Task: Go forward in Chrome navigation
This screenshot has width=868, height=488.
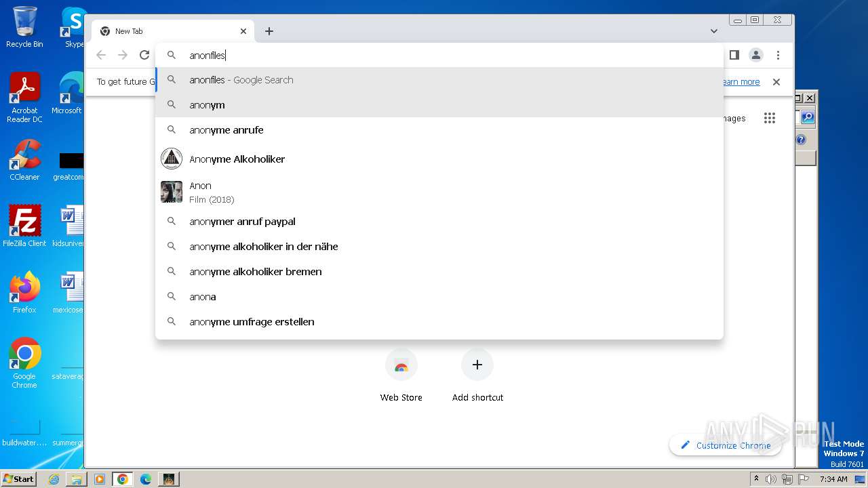Action: (x=123, y=55)
